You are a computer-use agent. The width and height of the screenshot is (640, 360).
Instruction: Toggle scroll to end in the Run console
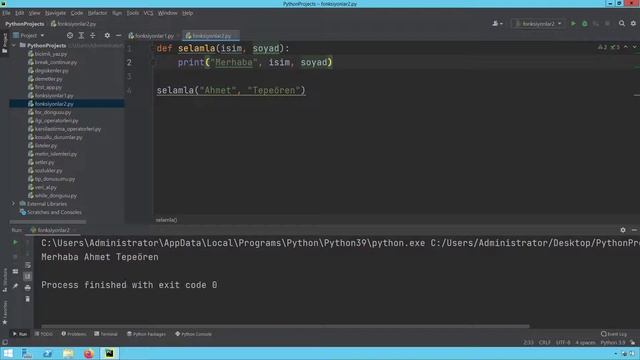coord(27,276)
